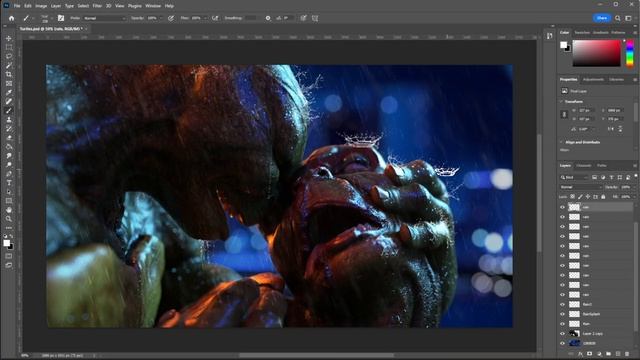
Task: Select the Eraser tool
Action: click(x=9, y=138)
